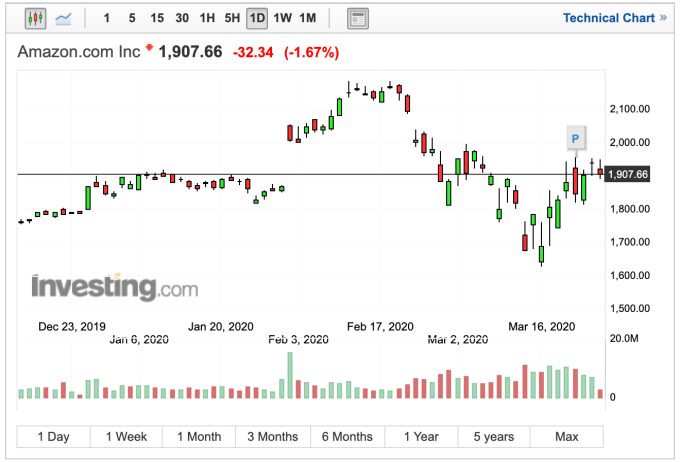This screenshot has width=680, height=462.
Task: Click the 2,000.00 axis label
Action: click(x=630, y=142)
